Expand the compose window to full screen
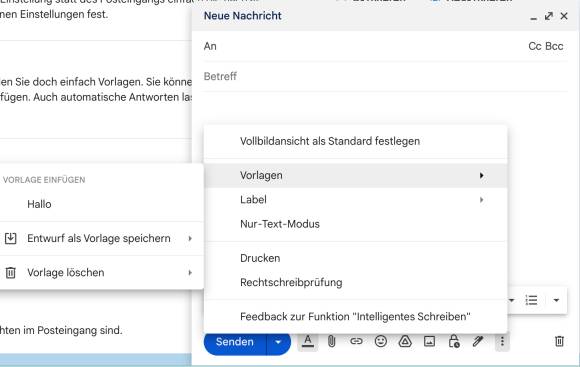 pos(549,16)
